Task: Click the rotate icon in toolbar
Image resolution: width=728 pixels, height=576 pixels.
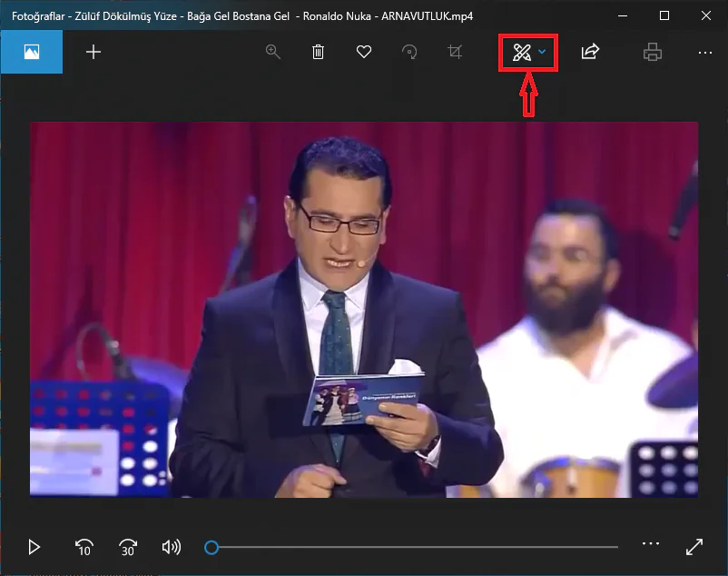Action: pos(409,52)
